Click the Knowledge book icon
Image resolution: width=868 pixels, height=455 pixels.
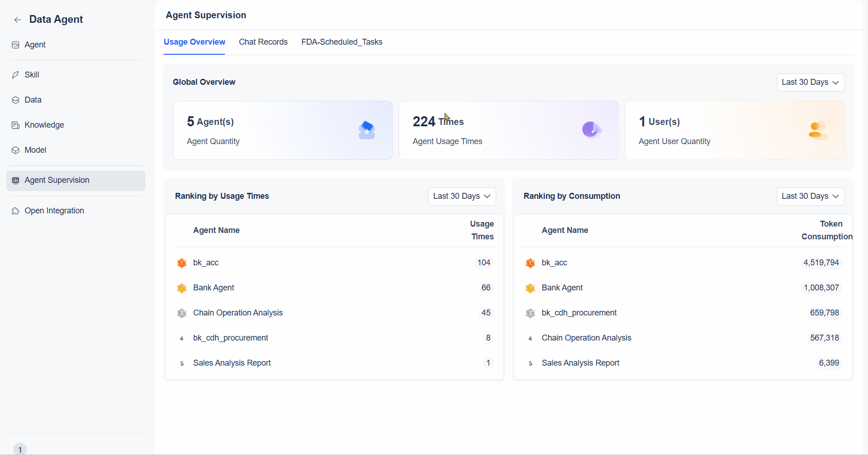pyautogui.click(x=15, y=125)
